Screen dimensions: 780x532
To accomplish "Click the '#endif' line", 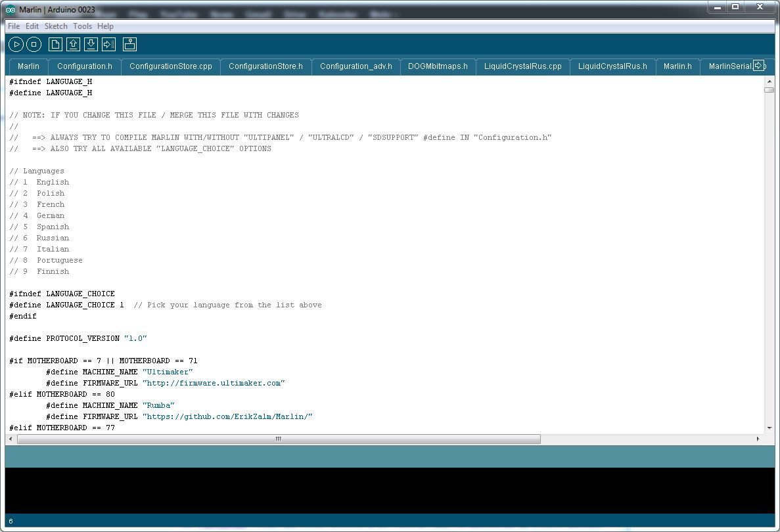I will [23, 316].
